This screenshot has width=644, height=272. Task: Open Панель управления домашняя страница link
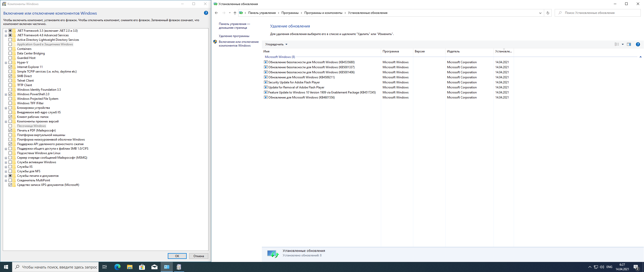pos(234,26)
